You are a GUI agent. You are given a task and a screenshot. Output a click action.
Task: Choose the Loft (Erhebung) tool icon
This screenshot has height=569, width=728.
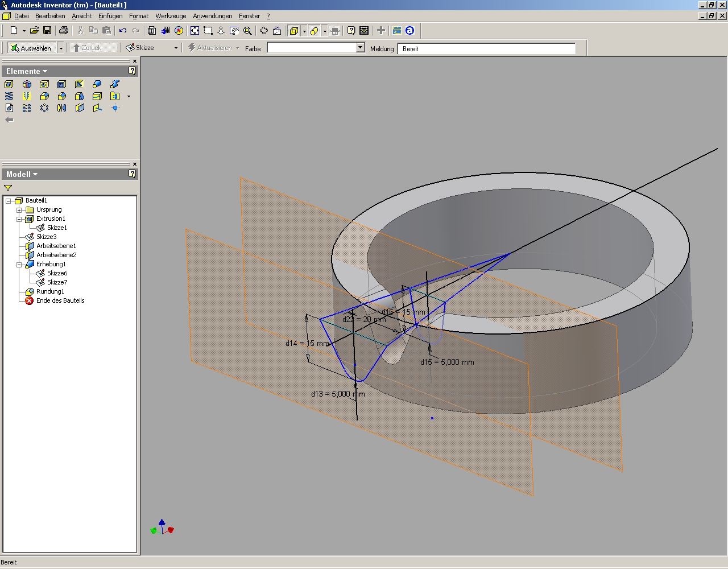click(97, 84)
